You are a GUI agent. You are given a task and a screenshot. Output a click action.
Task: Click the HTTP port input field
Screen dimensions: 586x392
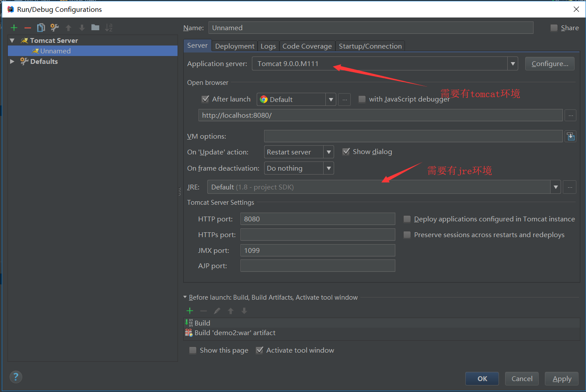[x=317, y=219]
